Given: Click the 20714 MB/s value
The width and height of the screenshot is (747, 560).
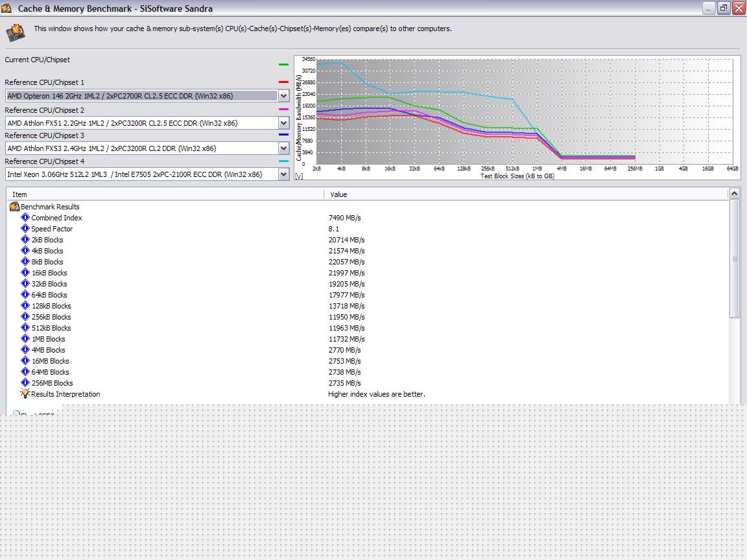Looking at the screenshot, I should [346, 240].
